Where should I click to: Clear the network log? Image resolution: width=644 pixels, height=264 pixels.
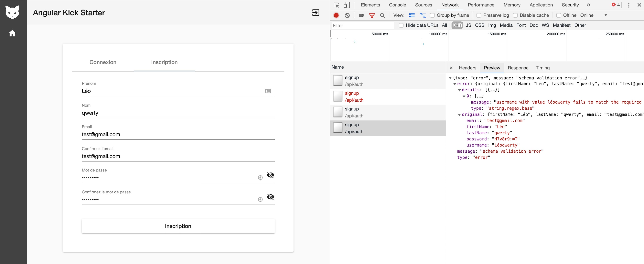click(347, 15)
